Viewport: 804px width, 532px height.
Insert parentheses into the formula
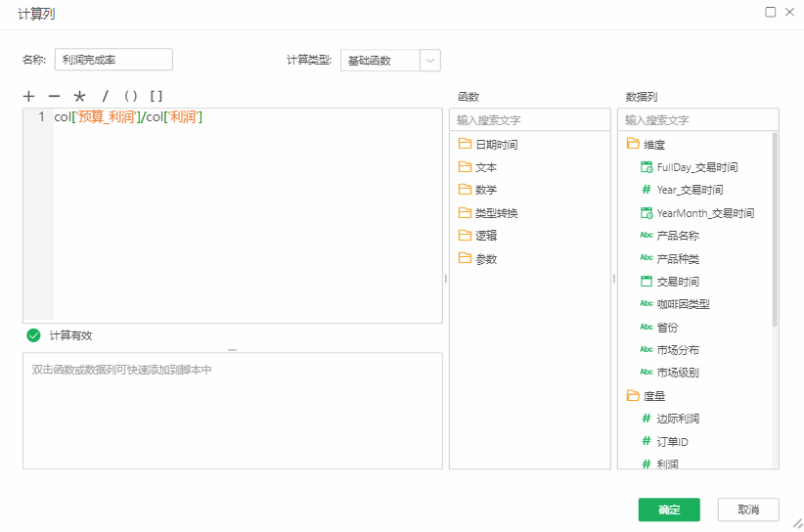pos(130,96)
